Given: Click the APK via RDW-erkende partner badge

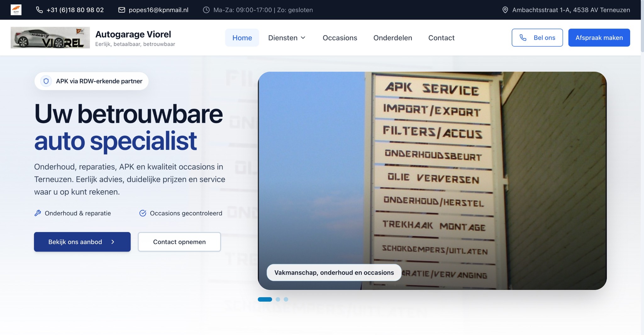Looking at the screenshot, I should tap(92, 81).
